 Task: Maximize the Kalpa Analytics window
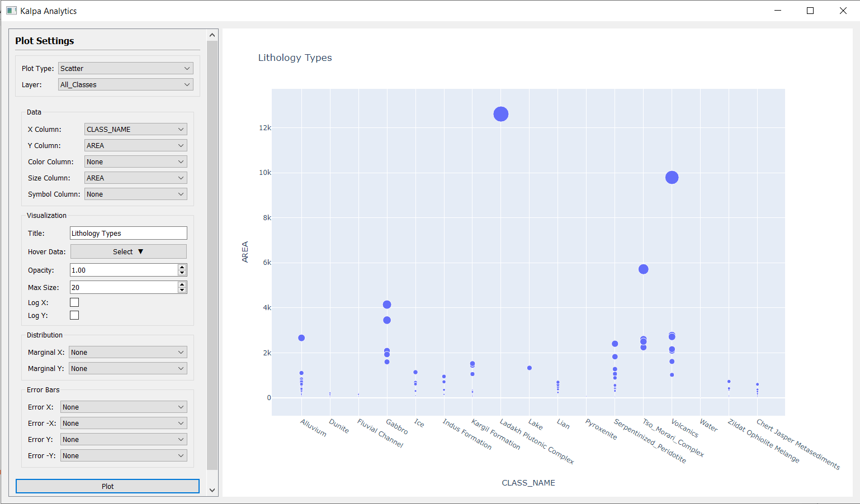[810, 11]
